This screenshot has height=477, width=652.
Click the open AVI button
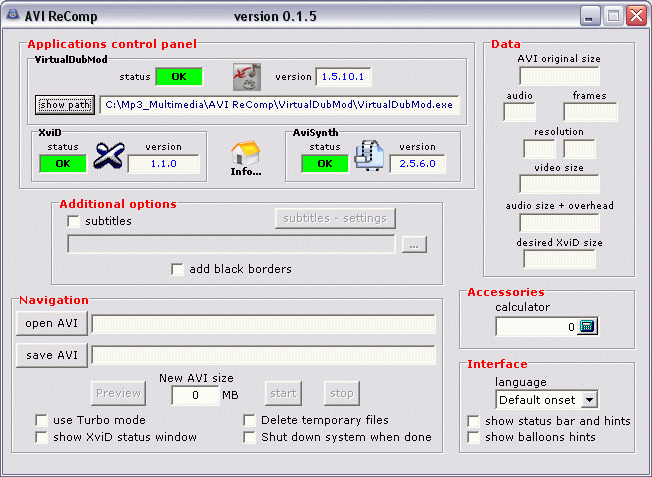[52, 323]
